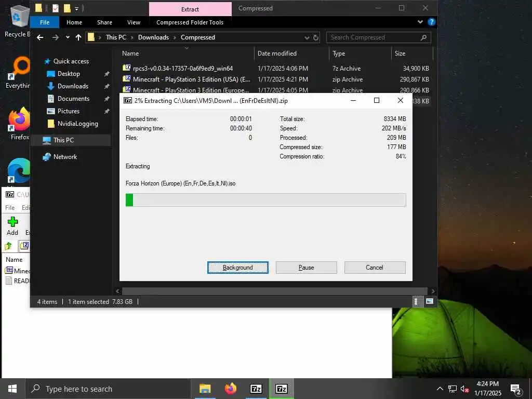
Task: Open the Recycle Bin desktop icon
Action: 17,21
